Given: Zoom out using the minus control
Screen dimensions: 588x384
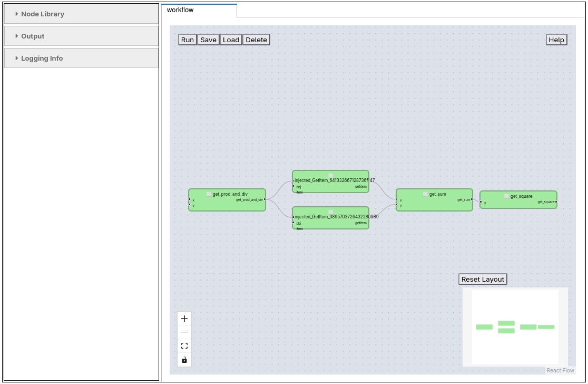Looking at the screenshot, I should click(184, 332).
